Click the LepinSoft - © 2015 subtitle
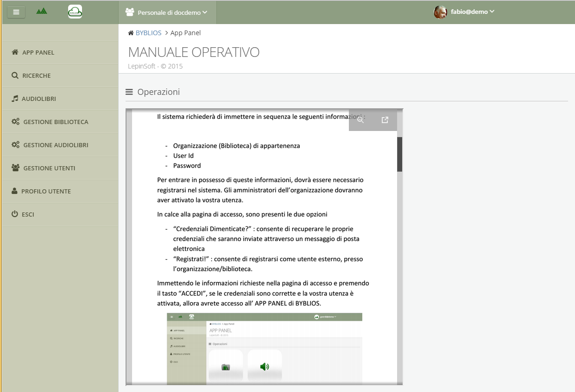 [x=155, y=66]
